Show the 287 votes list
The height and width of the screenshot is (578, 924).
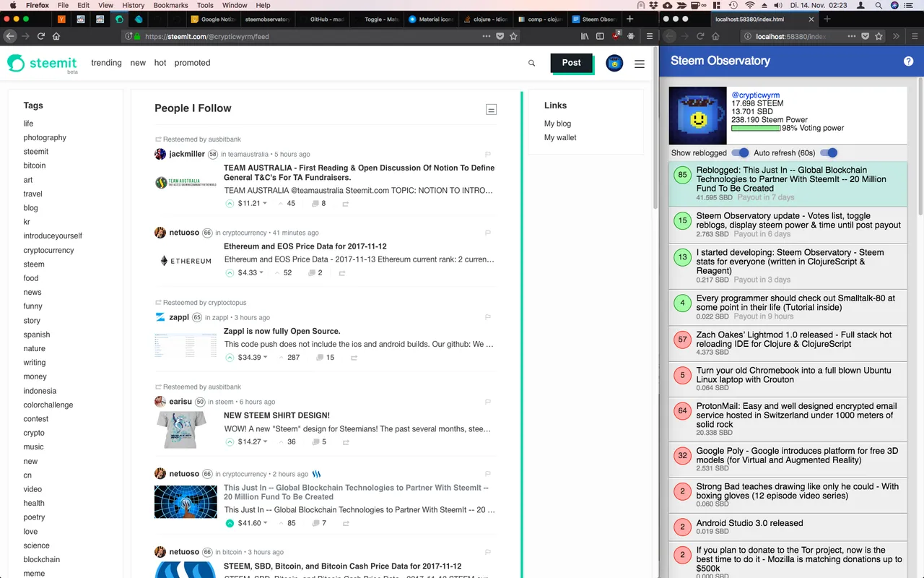tap(289, 358)
